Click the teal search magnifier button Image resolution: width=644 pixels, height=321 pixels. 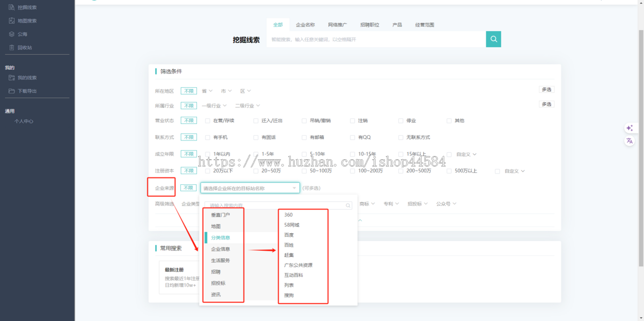[493, 39]
